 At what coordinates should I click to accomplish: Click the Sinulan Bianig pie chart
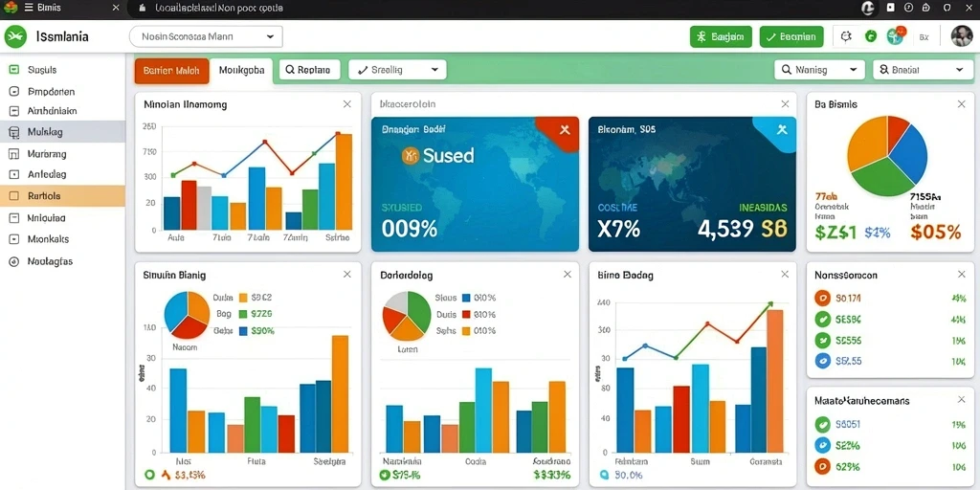[187, 315]
